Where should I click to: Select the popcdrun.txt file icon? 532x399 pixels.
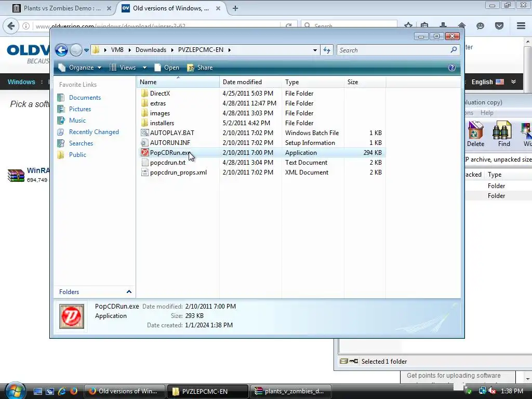145,163
